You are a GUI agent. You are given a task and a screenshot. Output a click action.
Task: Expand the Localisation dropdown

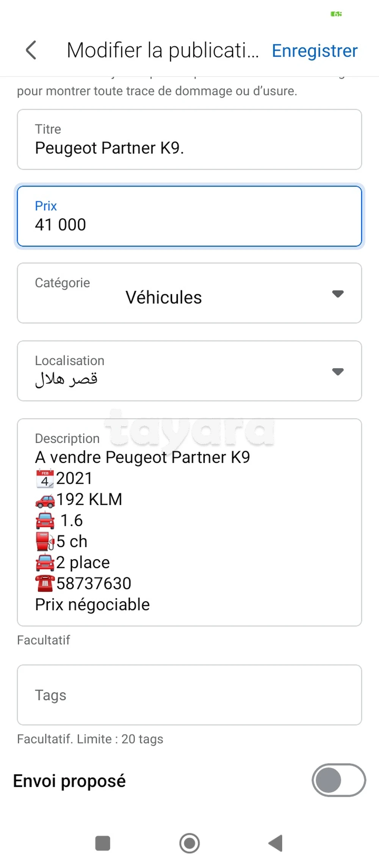(x=338, y=372)
